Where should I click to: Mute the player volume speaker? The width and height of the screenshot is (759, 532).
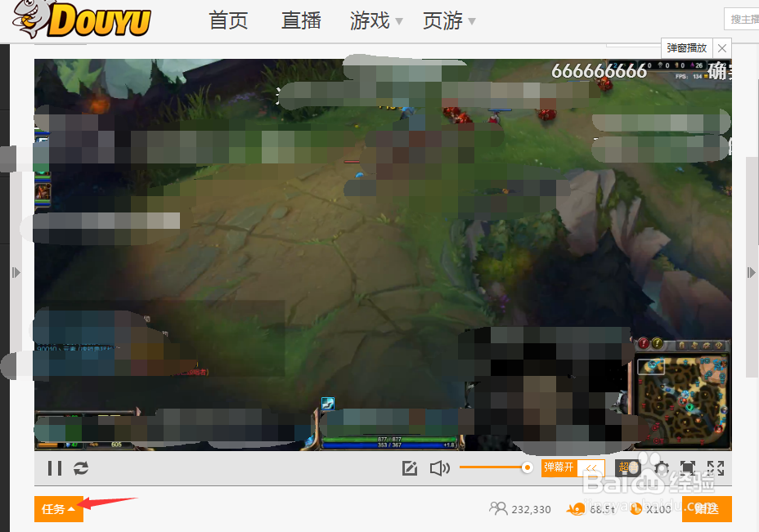[x=439, y=468]
